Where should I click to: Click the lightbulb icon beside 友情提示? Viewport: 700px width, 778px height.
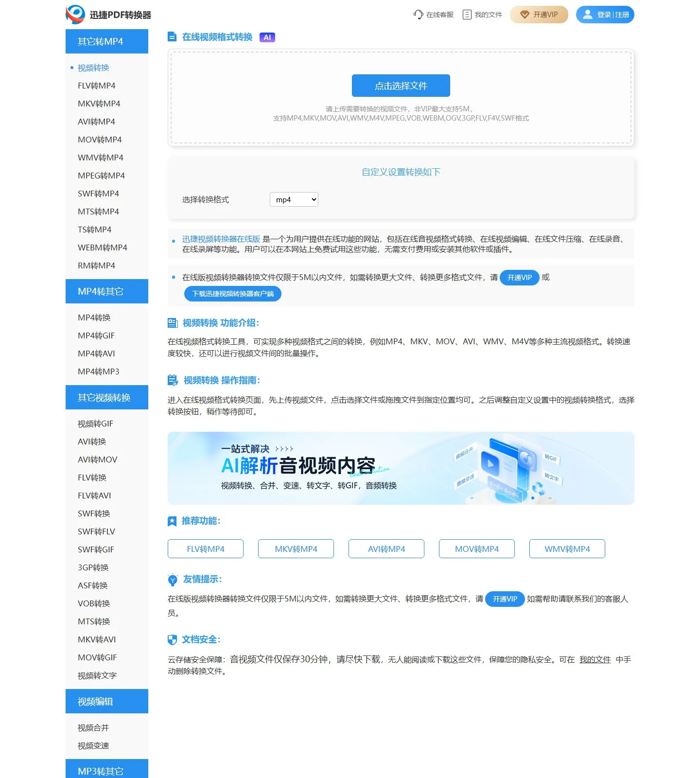tap(173, 580)
